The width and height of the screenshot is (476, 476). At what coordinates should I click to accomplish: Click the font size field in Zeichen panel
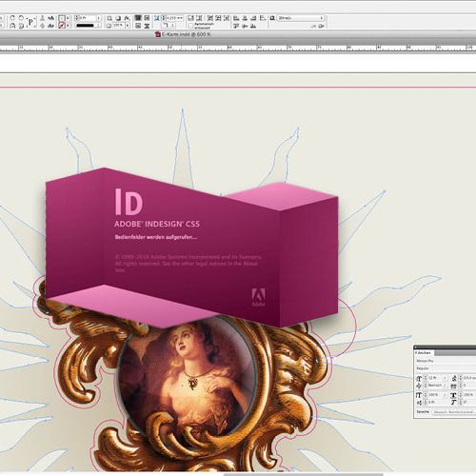[434, 378]
